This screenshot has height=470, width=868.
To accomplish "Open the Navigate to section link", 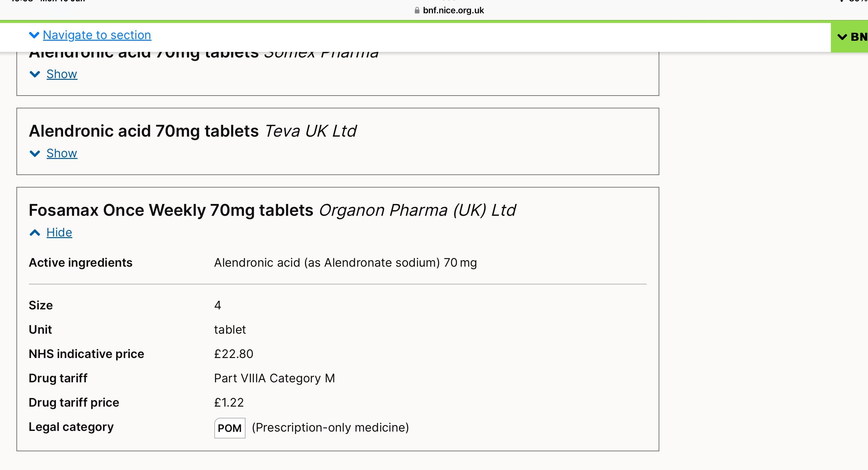I will pyautogui.click(x=97, y=35).
